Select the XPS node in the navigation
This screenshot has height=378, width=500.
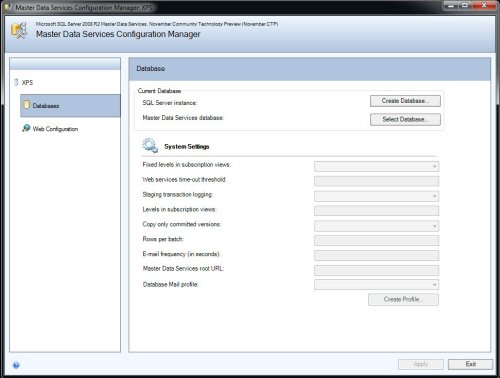pos(27,83)
